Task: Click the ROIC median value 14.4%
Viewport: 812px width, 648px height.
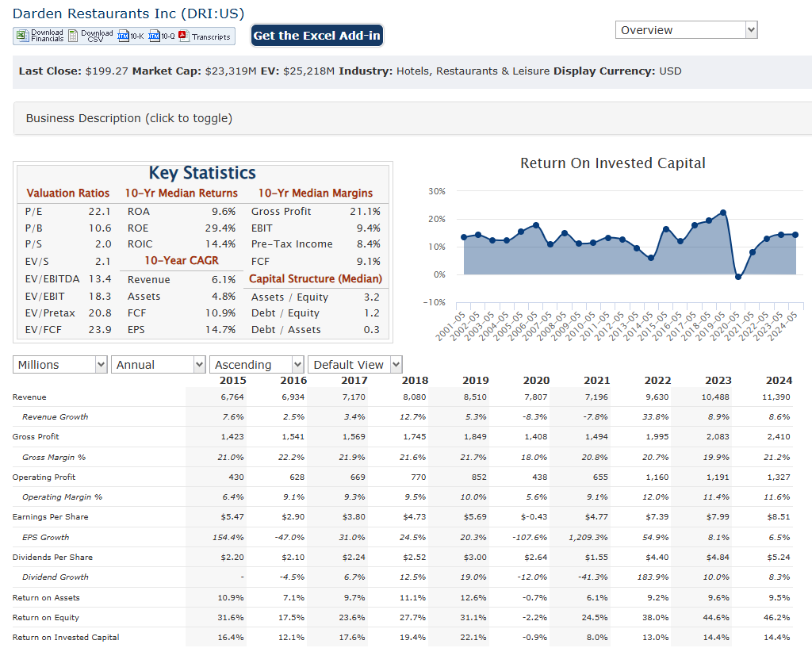Action: (x=220, y=244)
